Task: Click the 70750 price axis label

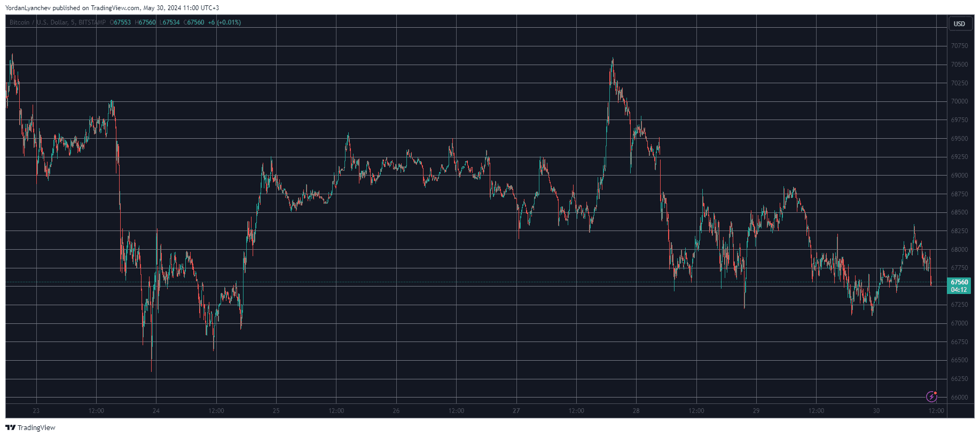Action: coord(959,46)
